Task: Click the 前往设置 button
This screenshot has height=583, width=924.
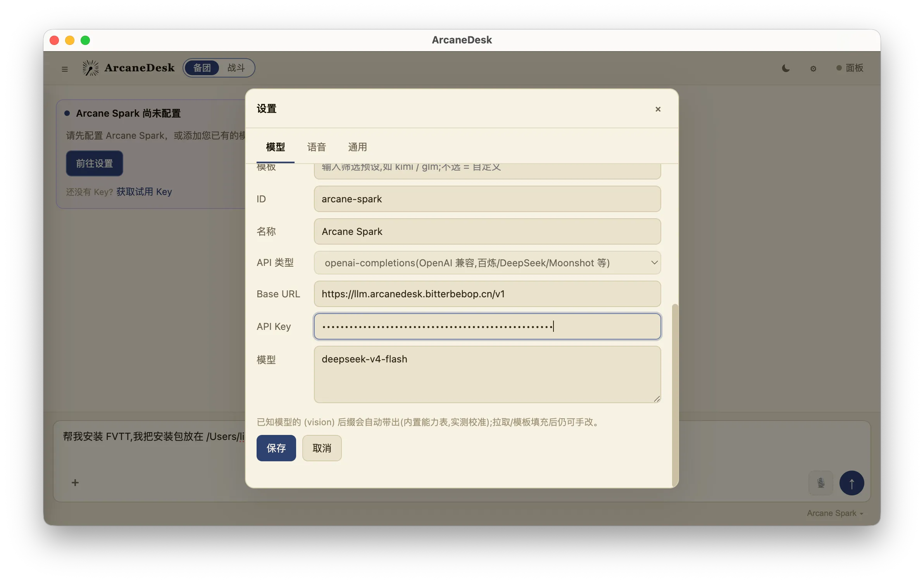Action: coord(94,164)
